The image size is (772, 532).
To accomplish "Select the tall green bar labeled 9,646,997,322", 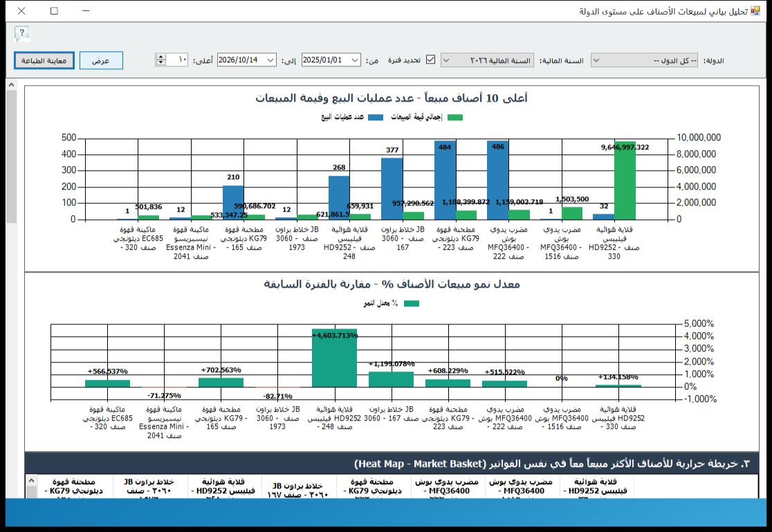I will (x=625, y=181).
